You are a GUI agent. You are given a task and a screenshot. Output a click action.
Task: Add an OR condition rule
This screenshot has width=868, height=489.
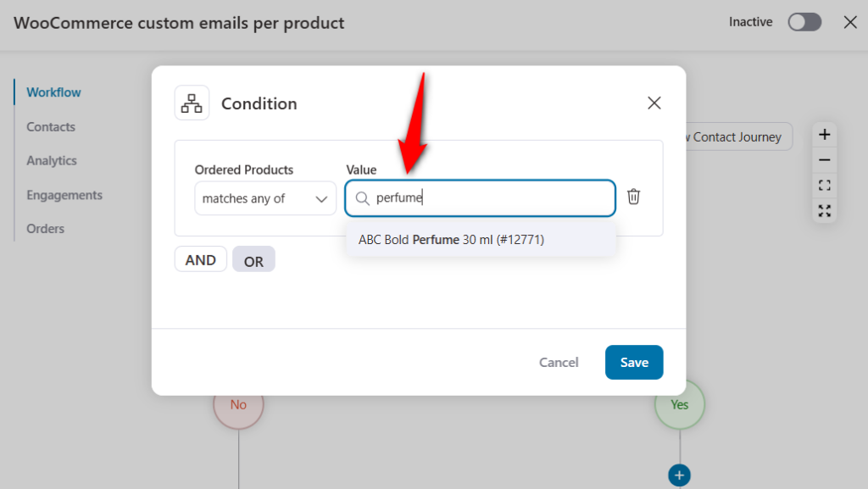253,259
